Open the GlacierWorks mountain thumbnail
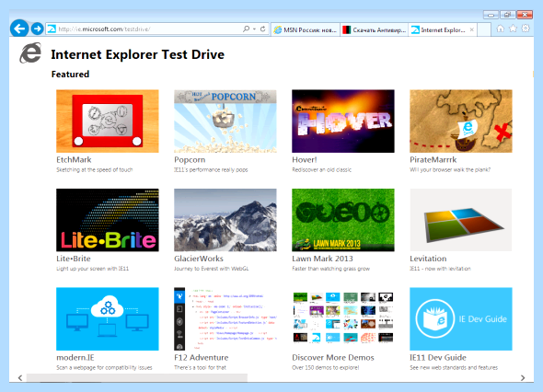This screenshot has width=543, height=392. click(225, 220)
